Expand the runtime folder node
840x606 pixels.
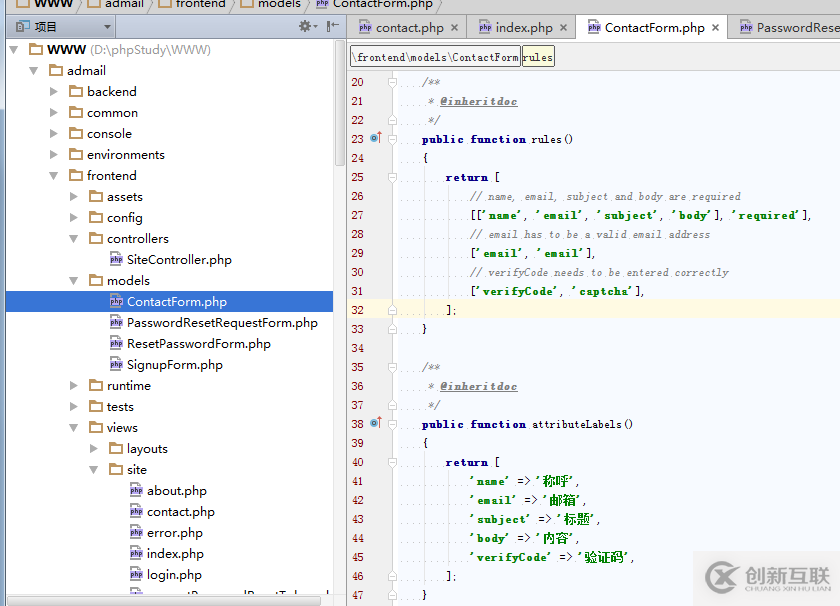75,386
